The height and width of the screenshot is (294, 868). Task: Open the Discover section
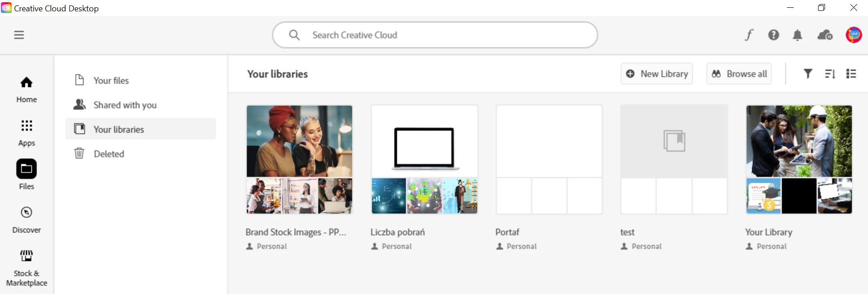[x=27, y=220]
